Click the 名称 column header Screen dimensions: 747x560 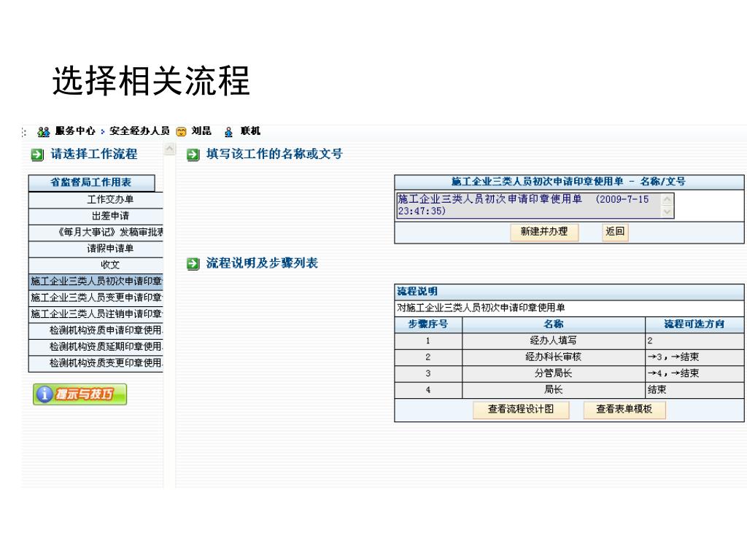[x=554, y=324]
